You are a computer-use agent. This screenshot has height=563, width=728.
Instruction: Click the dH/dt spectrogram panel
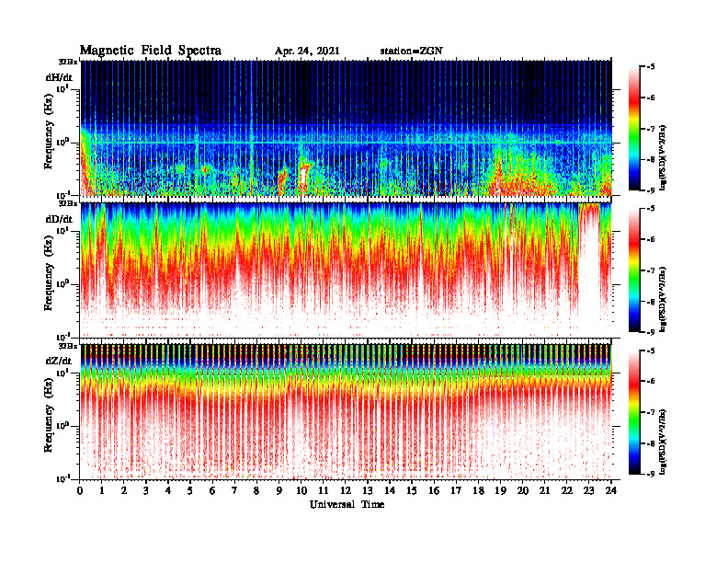tap(346, 128)
